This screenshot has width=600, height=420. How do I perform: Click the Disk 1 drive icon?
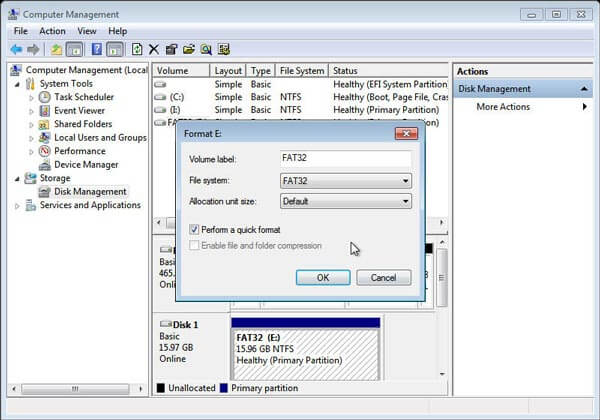165,324
